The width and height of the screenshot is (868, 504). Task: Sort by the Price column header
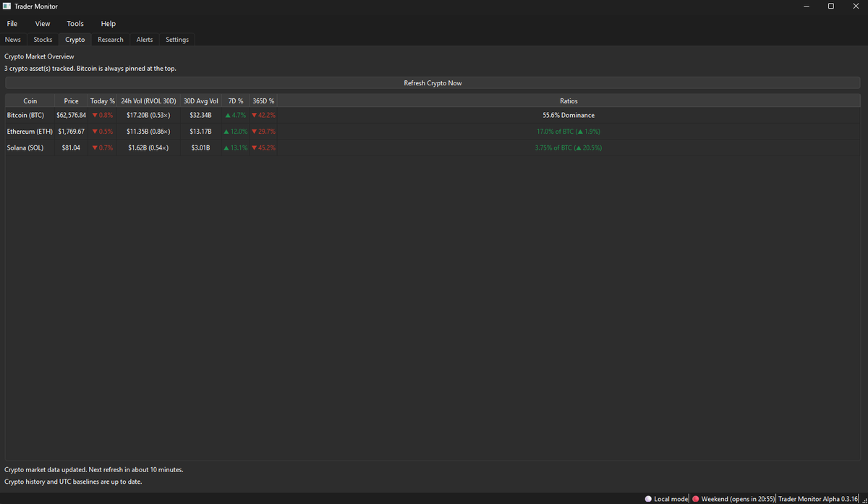[x=71, y=101]
